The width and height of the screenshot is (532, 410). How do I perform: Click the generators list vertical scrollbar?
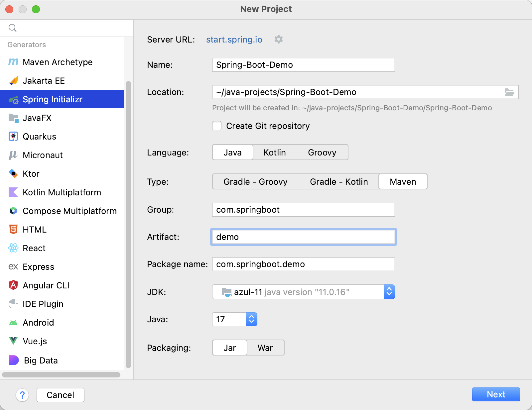click(x=128, y=225)
